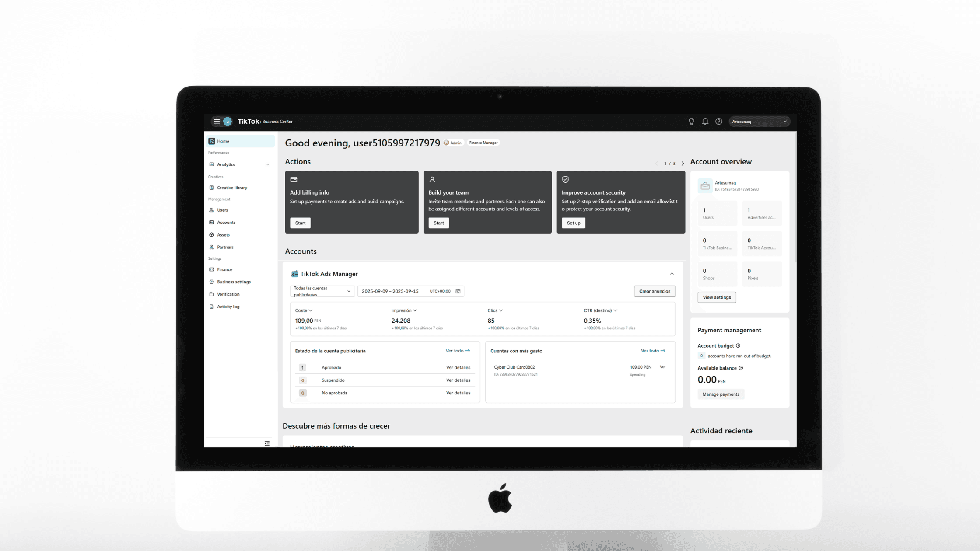Click the Cyber Club Card0802 account name
The width and height of the screenshot is (980, 551).
coord(514,367)
